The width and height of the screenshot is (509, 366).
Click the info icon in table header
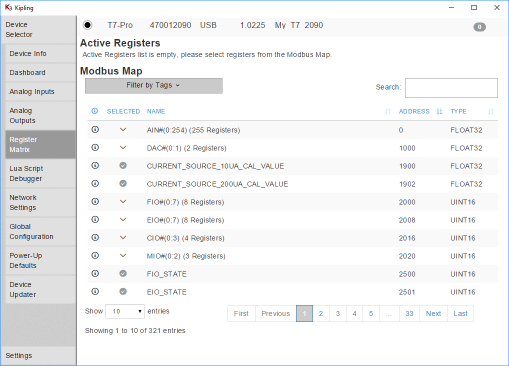(x=95, y=111)
